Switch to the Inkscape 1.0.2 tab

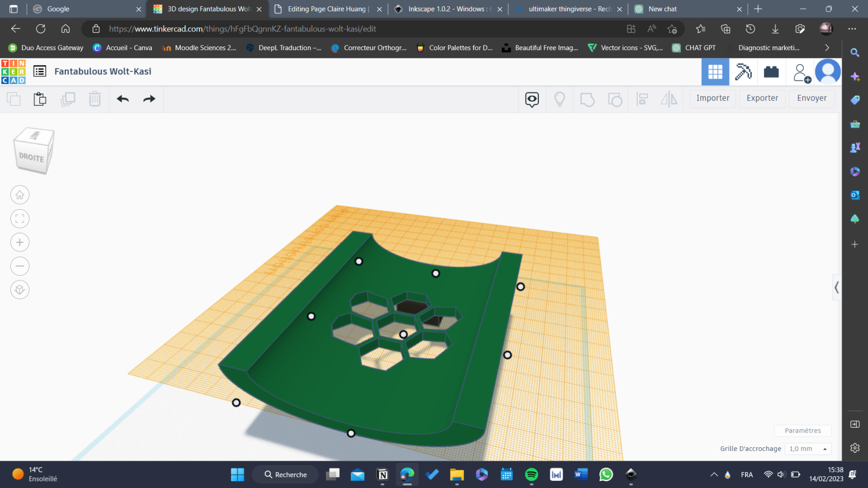tap(448, 9)
